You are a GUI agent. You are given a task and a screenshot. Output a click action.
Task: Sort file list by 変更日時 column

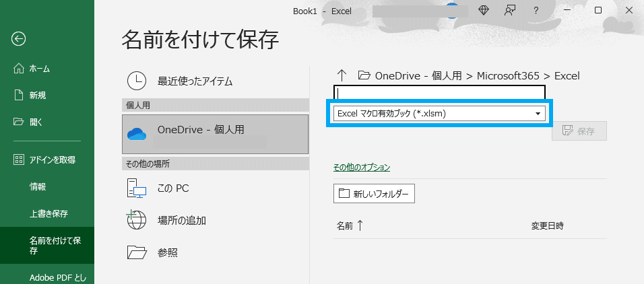point(547,225)
